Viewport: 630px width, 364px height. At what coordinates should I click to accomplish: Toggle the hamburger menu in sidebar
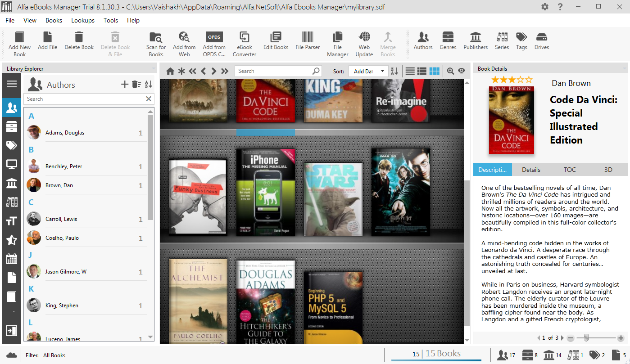(x=12, y=84)
